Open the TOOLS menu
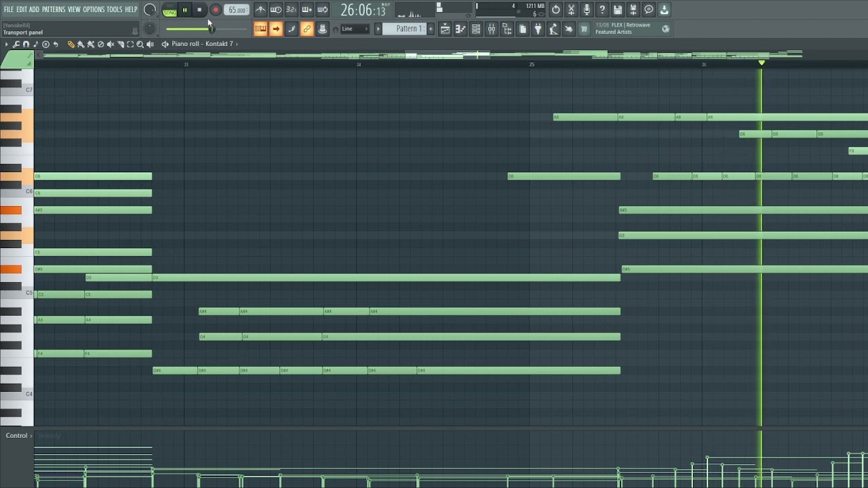 point(115,9)
